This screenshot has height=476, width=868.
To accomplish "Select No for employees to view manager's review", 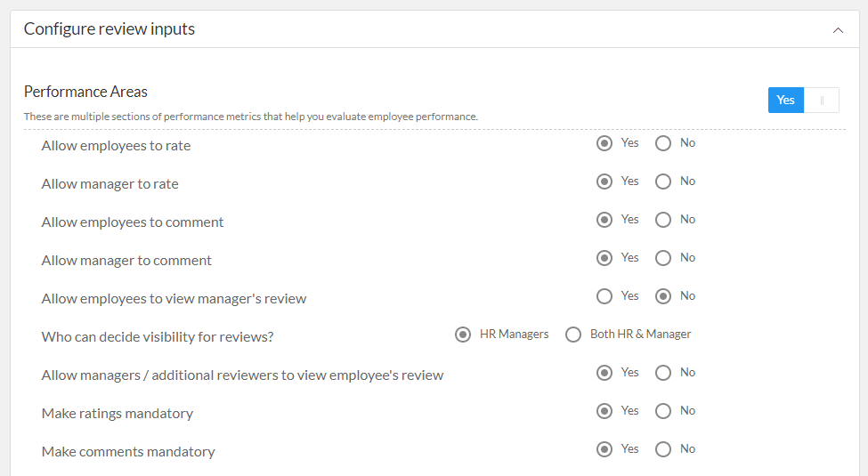I will tap(662, 296).
